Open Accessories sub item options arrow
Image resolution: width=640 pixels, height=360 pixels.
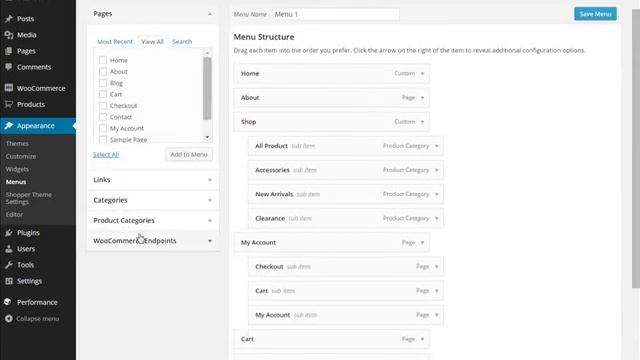pyautogui.click(x=437, y=170)
